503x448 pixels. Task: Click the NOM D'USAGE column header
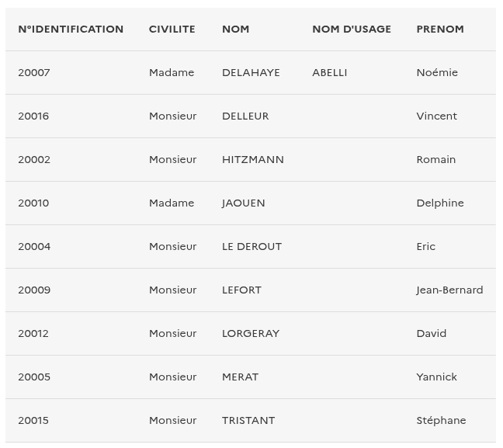click(x=352, y=30)
